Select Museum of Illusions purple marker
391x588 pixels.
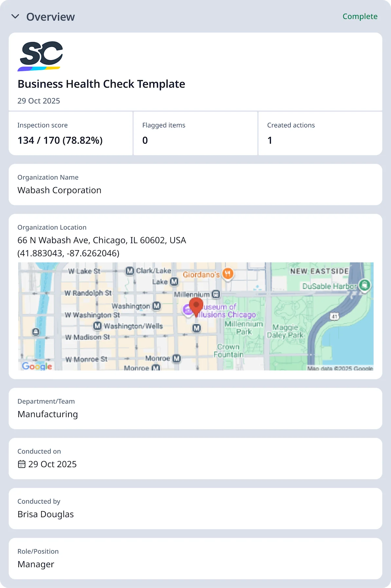[187, 310]
